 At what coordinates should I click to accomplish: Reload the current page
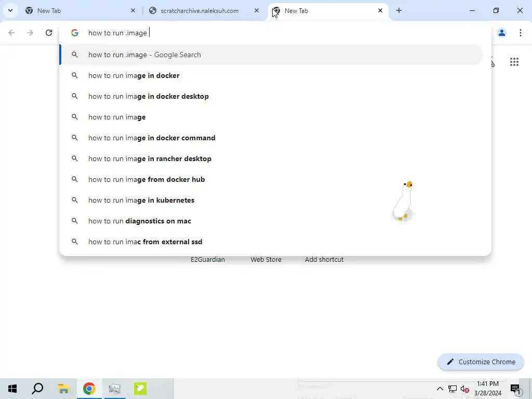coord(49,33)
